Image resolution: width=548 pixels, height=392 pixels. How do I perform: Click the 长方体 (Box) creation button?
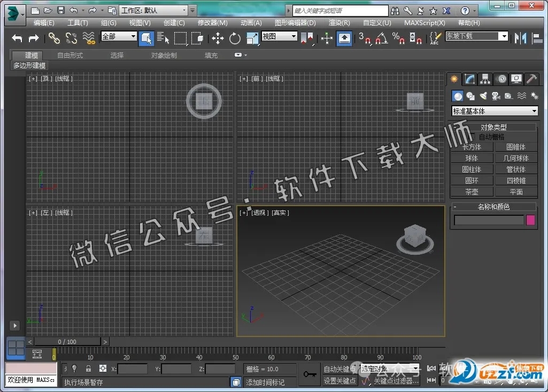[x=471, y=147]
